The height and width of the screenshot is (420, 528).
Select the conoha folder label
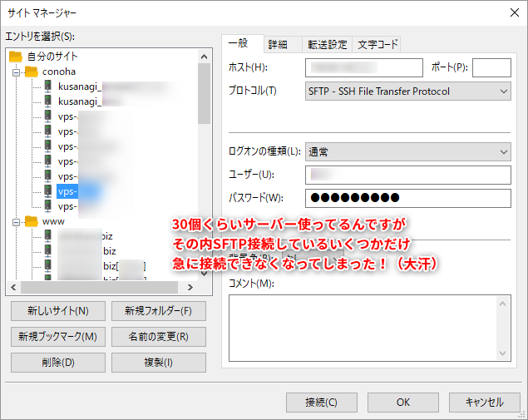pos(59,72)
